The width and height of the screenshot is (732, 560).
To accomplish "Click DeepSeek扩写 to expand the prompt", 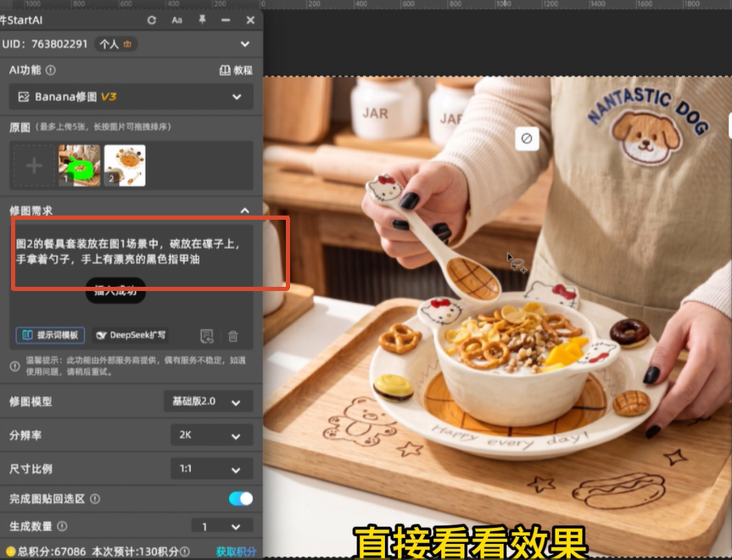I will (131, 335).
